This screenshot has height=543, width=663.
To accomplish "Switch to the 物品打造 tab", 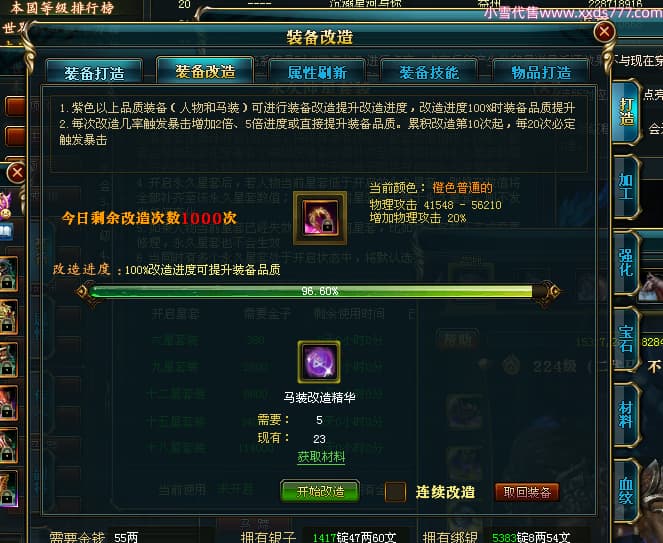I will [x=541, y=73].
